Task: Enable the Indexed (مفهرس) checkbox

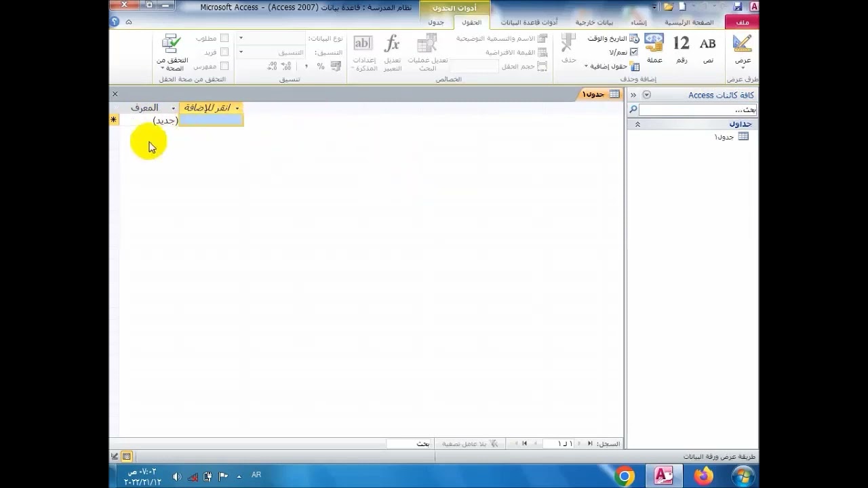Action: 224,66
